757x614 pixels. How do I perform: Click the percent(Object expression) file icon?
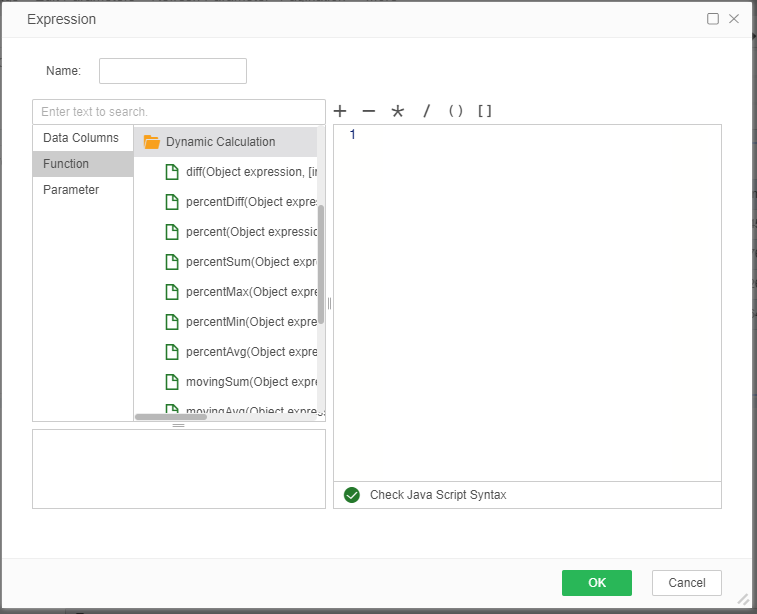click(172, 232)
